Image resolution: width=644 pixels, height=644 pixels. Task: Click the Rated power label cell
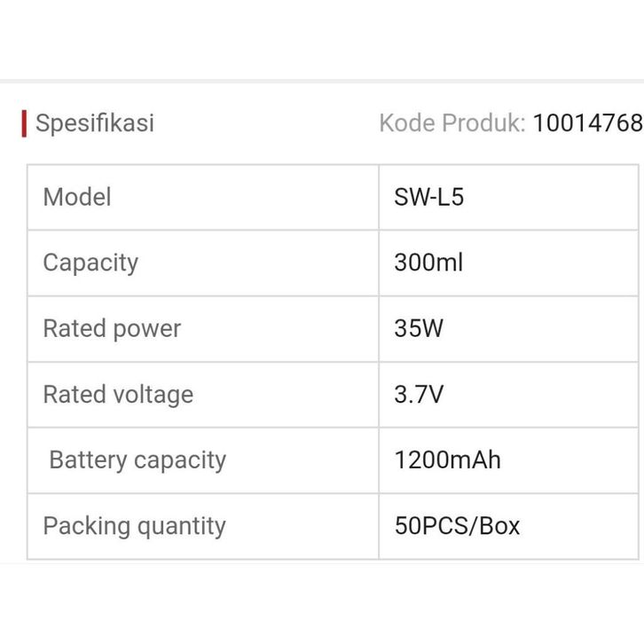(112, 328)
